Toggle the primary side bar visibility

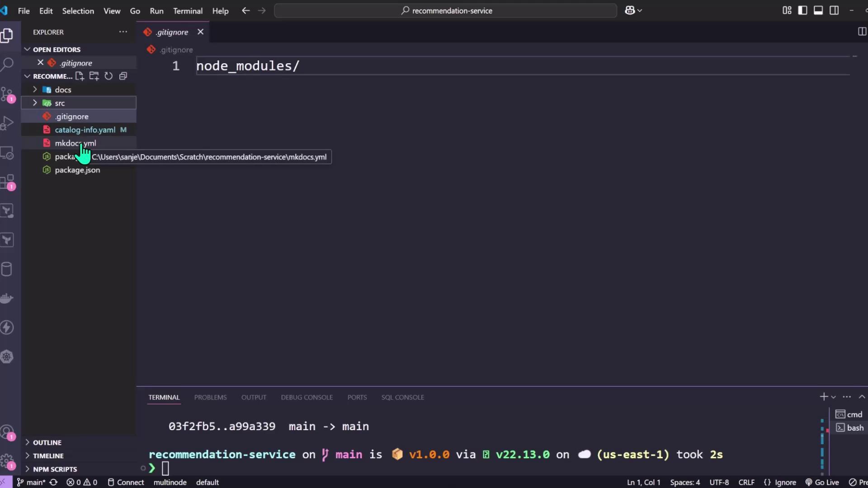point(803,10)
